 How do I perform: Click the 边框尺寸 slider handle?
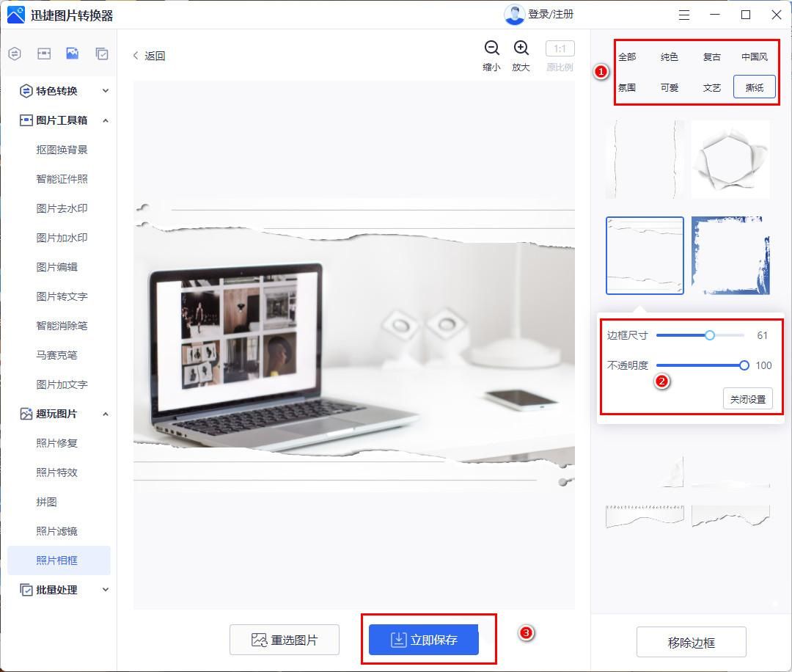coord(710,335)
